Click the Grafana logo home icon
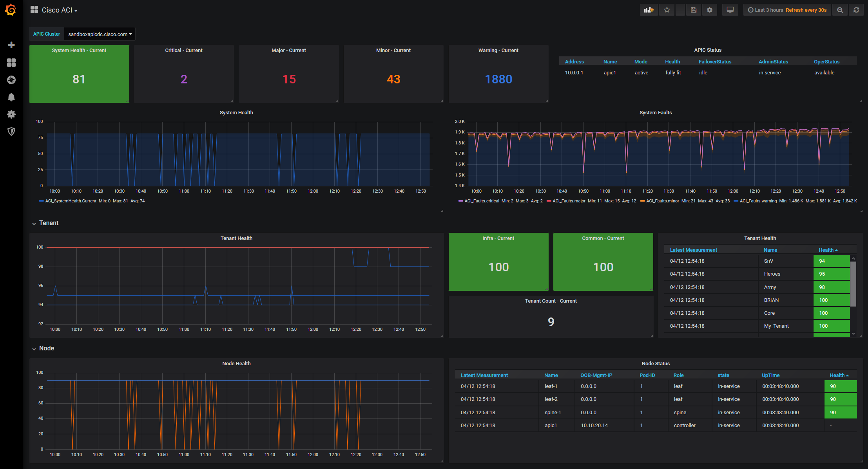This screenshot has width=868, height=469. 11,10
